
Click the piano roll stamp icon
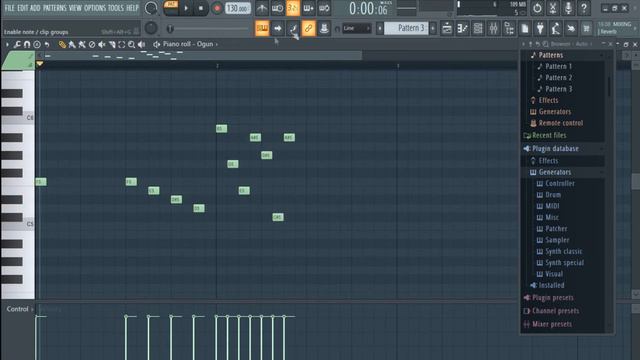click(37, 44)
